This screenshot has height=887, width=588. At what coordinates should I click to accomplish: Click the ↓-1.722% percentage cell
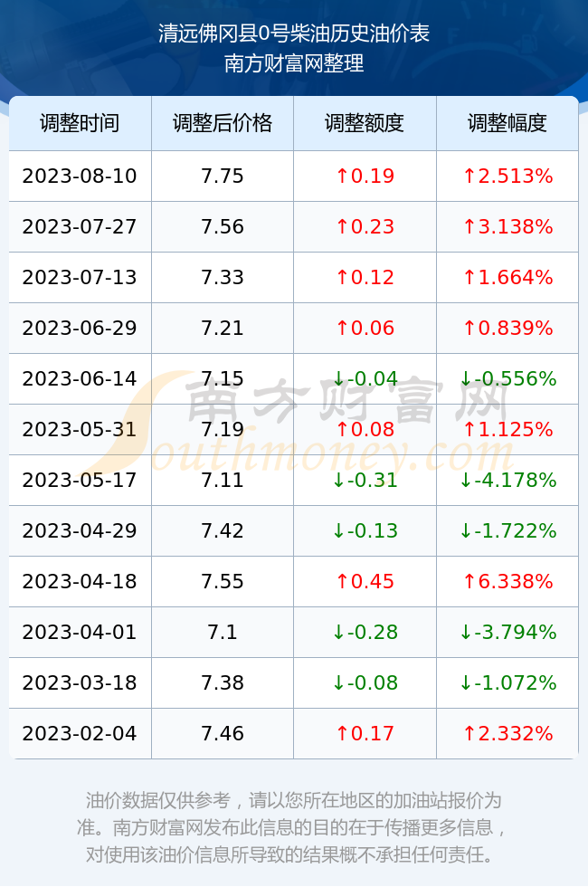pyautogui.click(x=507, y=530)
